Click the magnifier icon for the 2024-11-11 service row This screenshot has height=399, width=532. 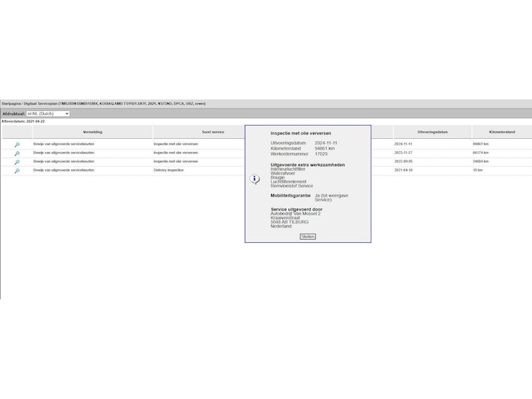[x=16, y=144]
